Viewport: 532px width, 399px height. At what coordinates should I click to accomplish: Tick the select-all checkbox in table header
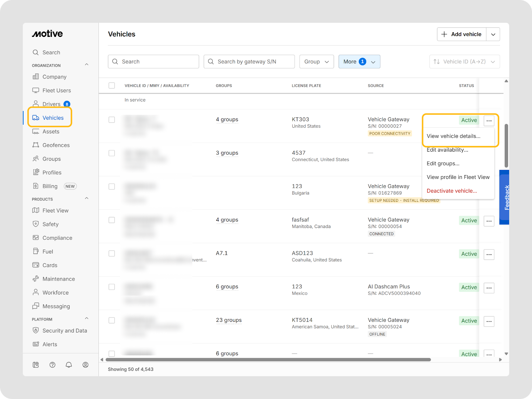pos(112,85)
